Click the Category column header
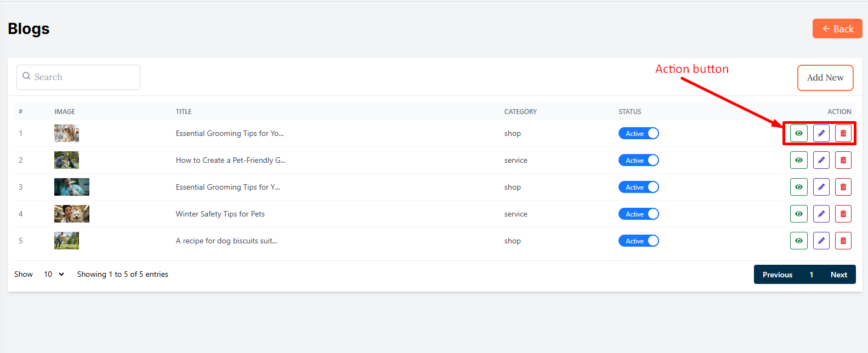868x353 pixels. point(520,111)
